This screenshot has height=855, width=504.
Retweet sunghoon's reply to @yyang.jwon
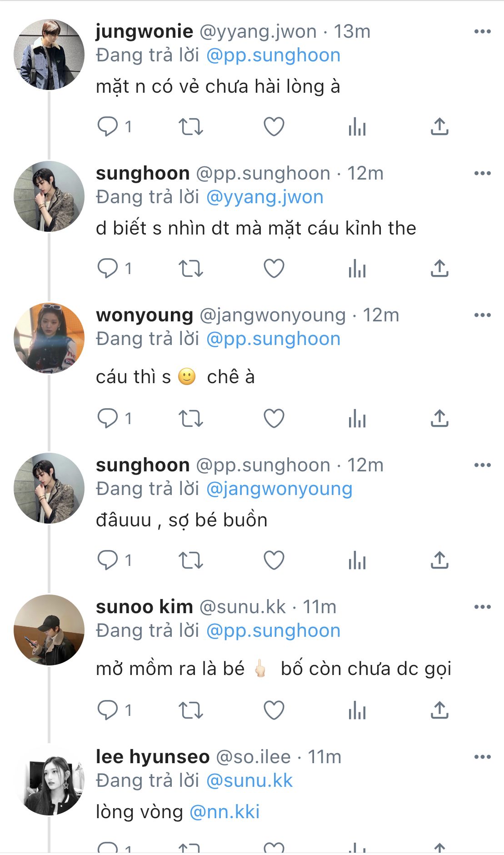pos(190,269)
